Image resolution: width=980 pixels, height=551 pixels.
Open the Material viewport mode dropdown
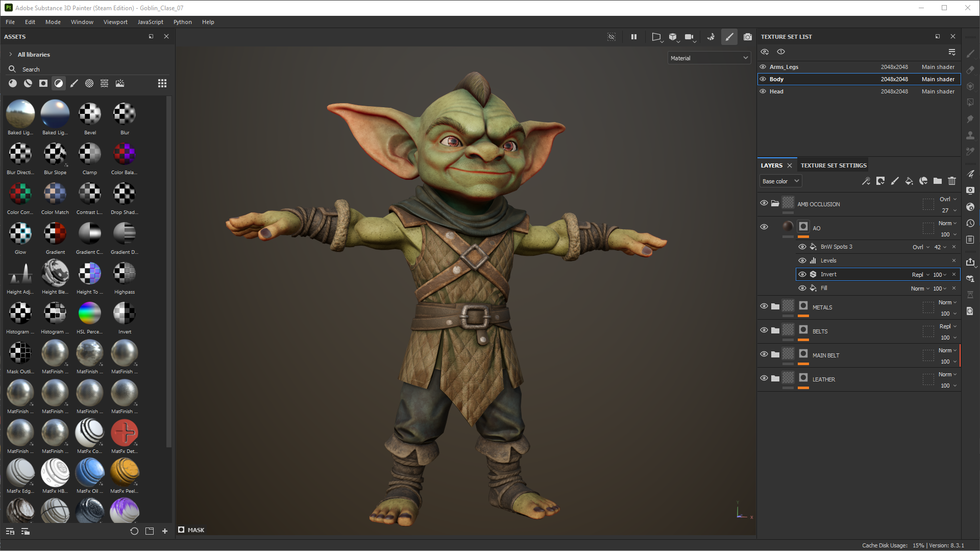pos(708,58)
